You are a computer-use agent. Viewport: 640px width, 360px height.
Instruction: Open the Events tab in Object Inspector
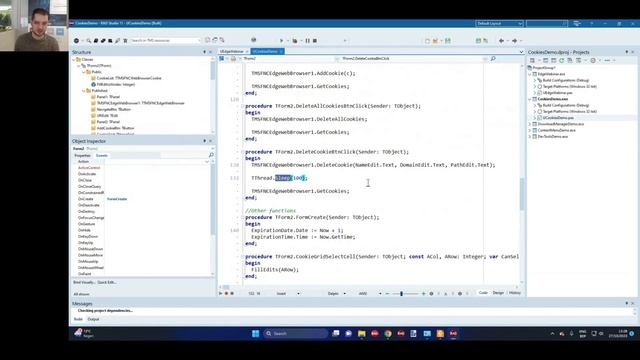coord(102,156)
